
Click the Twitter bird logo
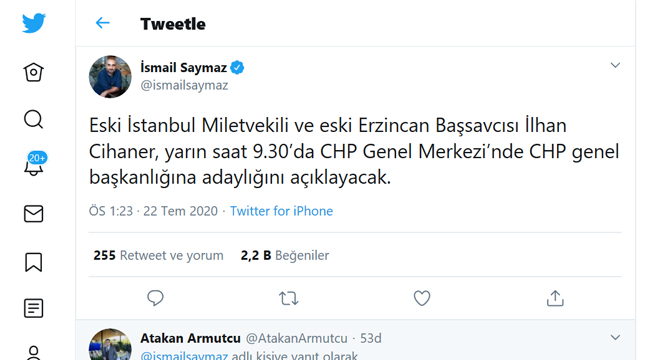coord(34,23)
